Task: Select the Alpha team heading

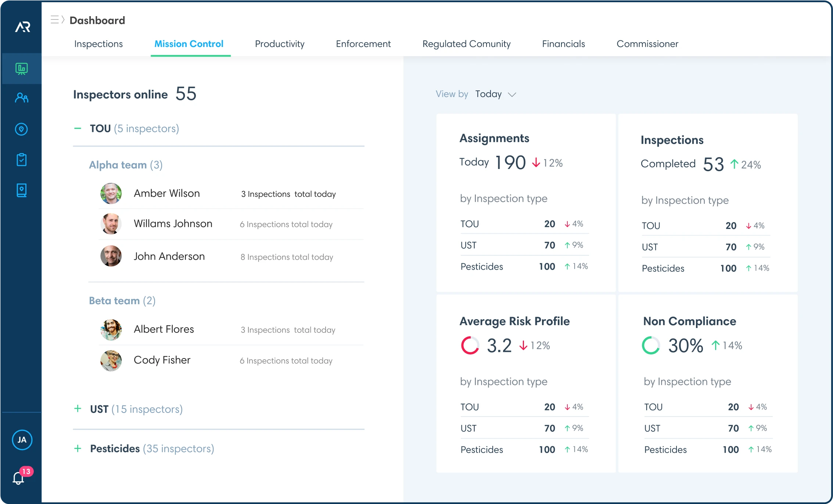Action: pyautogui.click(x=126, y=165)
